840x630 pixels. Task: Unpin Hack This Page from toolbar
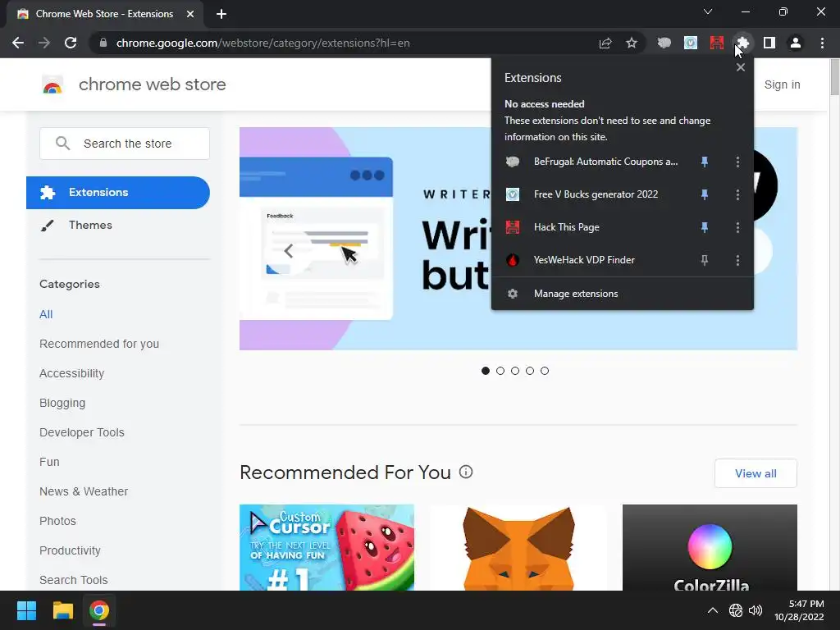[705, 228]
